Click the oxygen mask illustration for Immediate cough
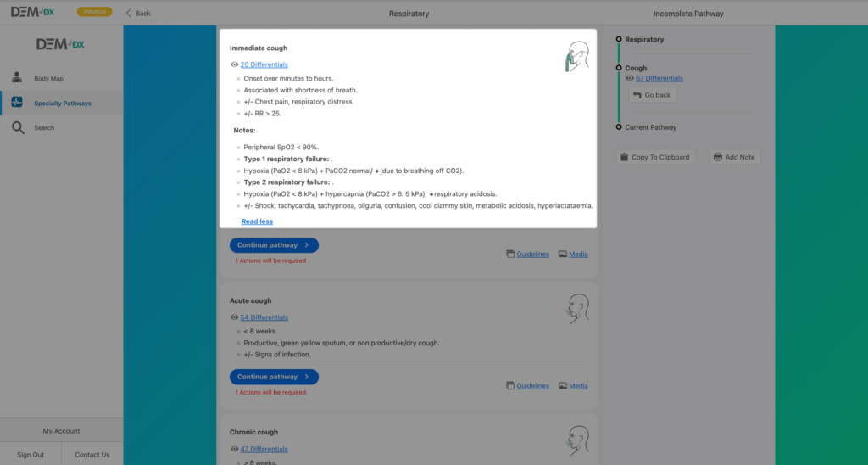The height and width of the screenshot is (465, 868). coord(577,56)
